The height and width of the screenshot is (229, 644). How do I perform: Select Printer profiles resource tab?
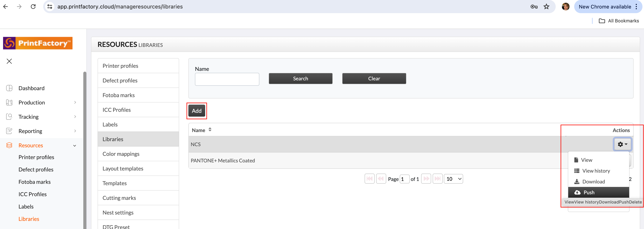[138, 66]
